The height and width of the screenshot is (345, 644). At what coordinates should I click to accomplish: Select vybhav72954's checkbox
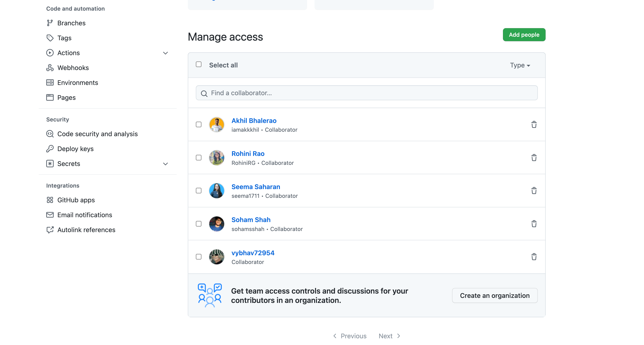pos(198,257)
